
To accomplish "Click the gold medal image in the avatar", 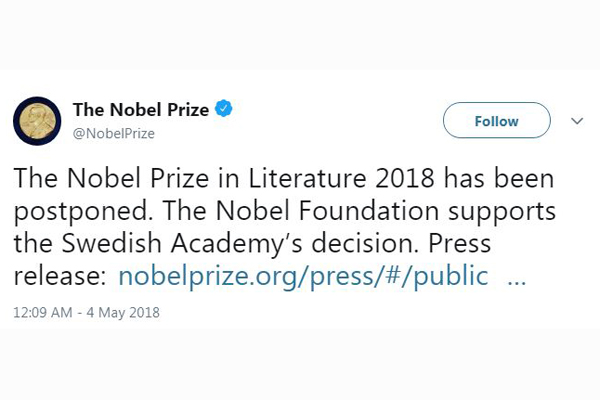I will pos(37,121).
